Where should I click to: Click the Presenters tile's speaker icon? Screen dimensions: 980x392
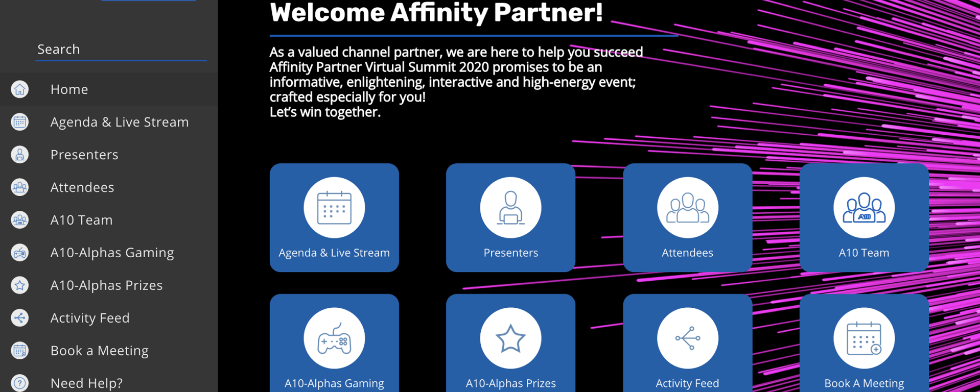pyautogui.click(x=510, y=208)
